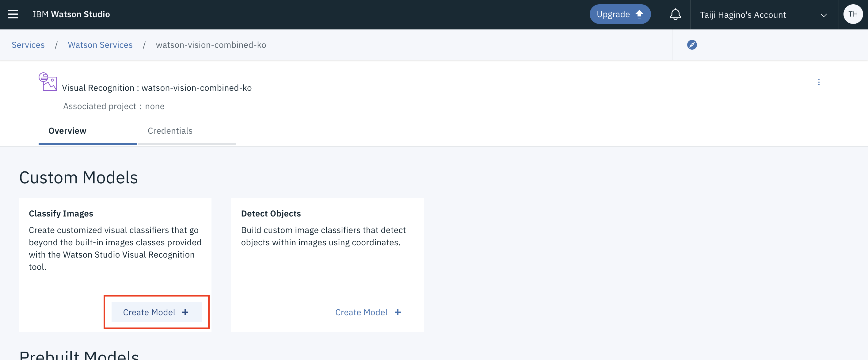Click the TH user avatar
868x360 pixels.
[x=853, y=14]
